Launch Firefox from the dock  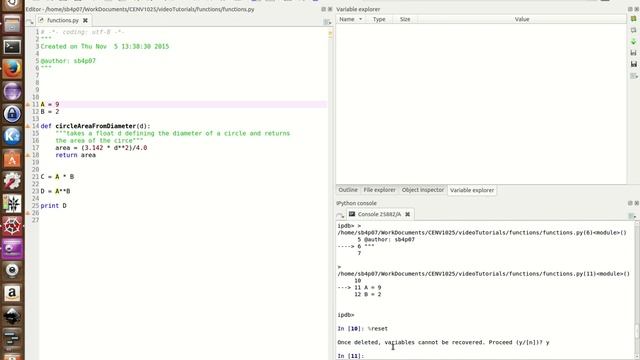click(x=12, y=69)
